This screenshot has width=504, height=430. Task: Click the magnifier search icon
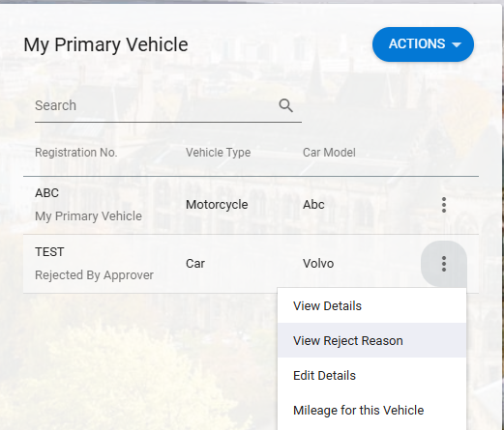point(285,105)
